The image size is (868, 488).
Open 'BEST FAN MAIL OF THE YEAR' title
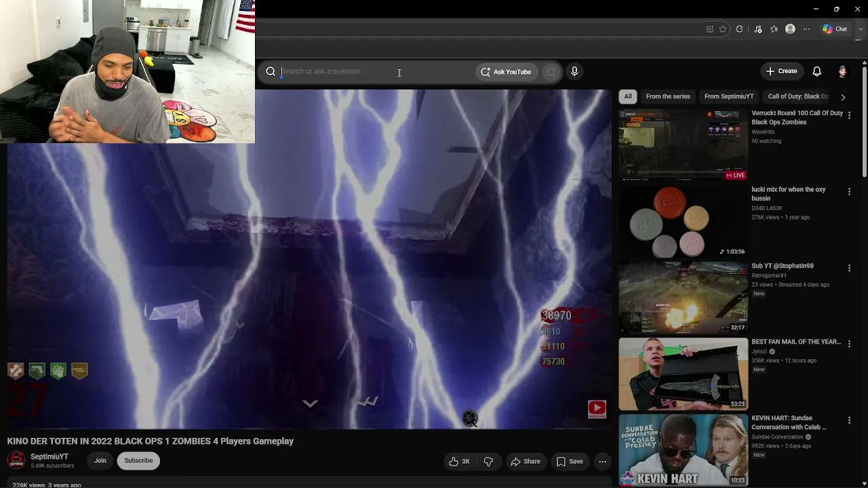(x=796, y=342)
